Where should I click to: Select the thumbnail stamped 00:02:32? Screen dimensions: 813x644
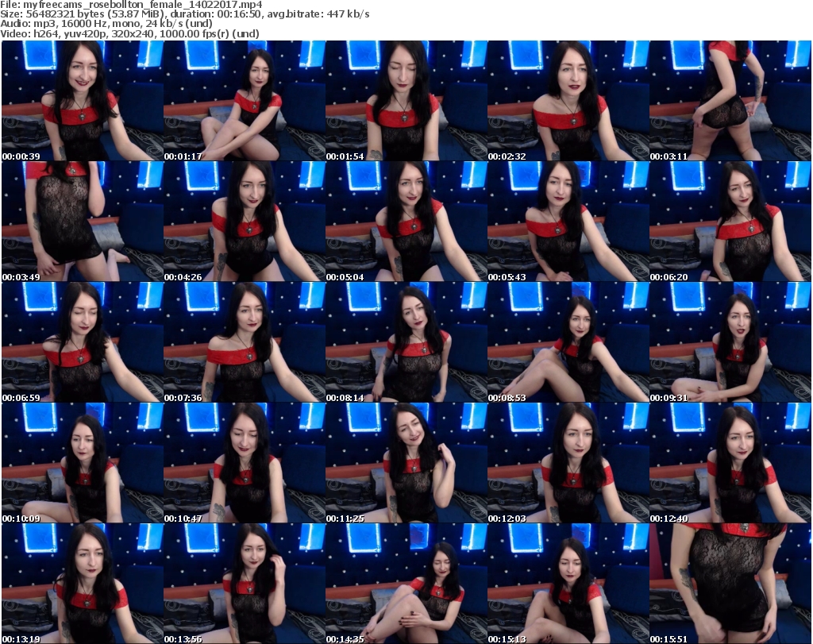[x=568, y=101]
